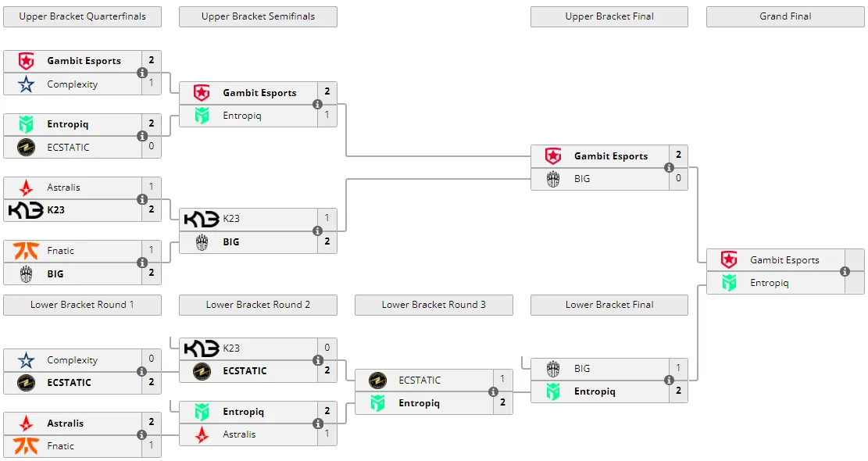
Task: Open info icon for Upper Bracket Final match
Action: pos(670,168)
